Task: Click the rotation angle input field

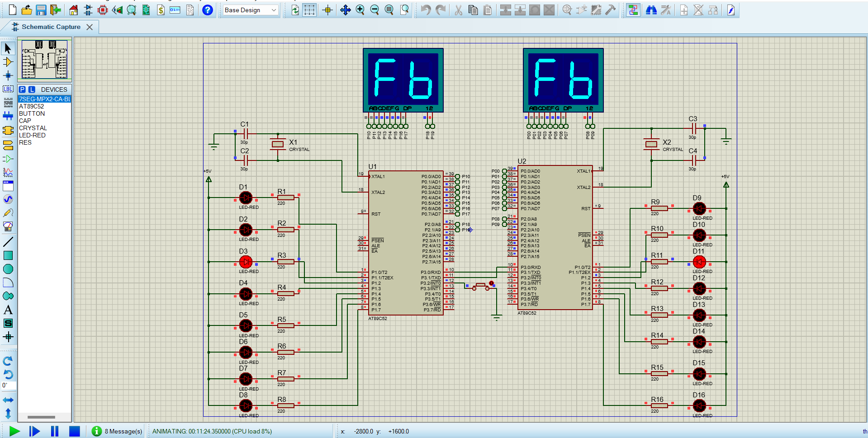Action: 9,386
